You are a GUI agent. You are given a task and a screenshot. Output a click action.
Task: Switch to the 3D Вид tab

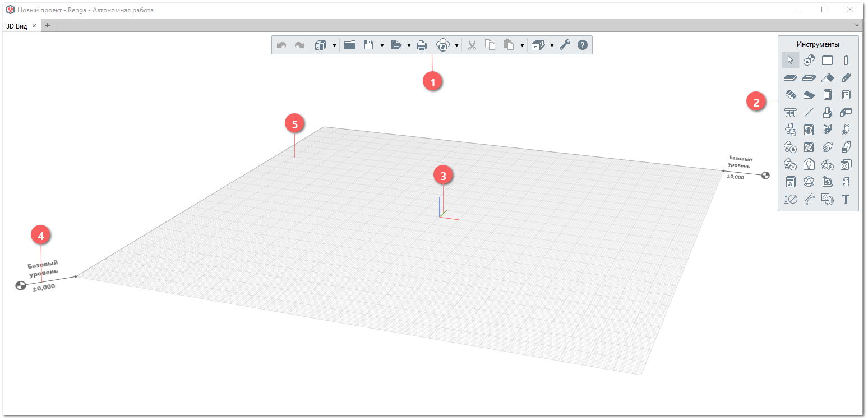17,26
